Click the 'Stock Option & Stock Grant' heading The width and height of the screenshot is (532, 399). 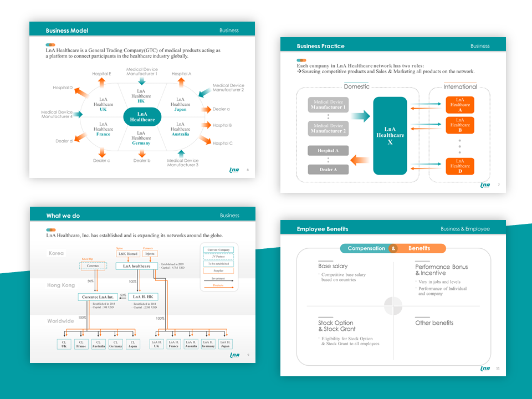(336, 326)
